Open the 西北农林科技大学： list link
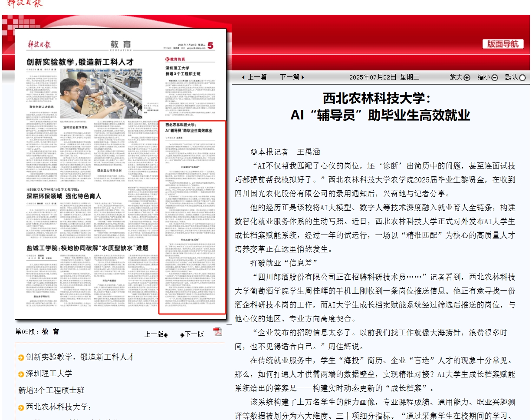This screenshot has height=420, width=532. [x=59, y=407]
